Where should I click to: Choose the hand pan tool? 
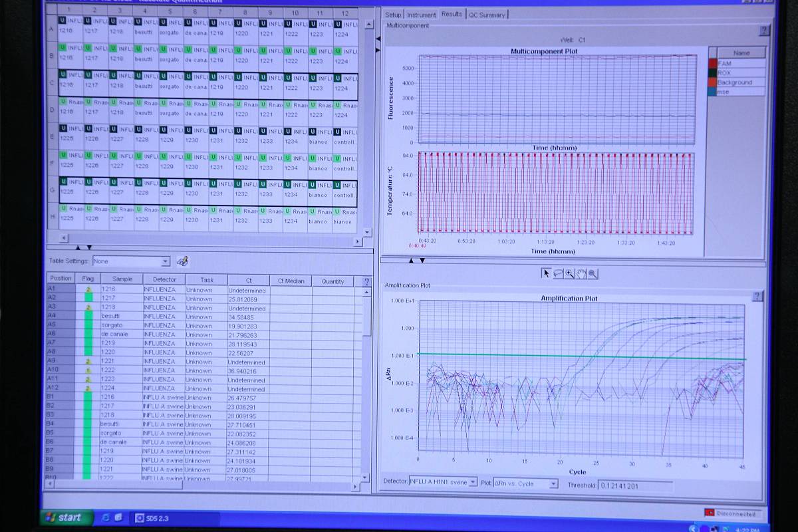(x=581, y=273)
